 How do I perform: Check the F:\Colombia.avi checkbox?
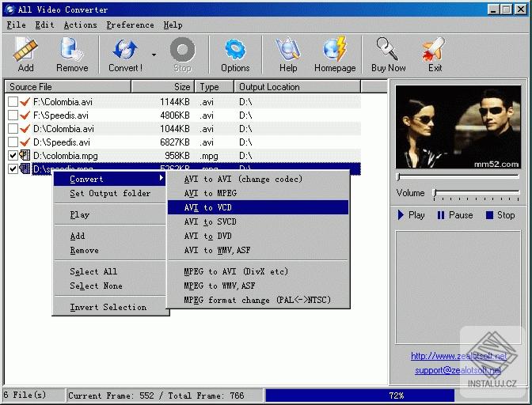tap(13, 102)
